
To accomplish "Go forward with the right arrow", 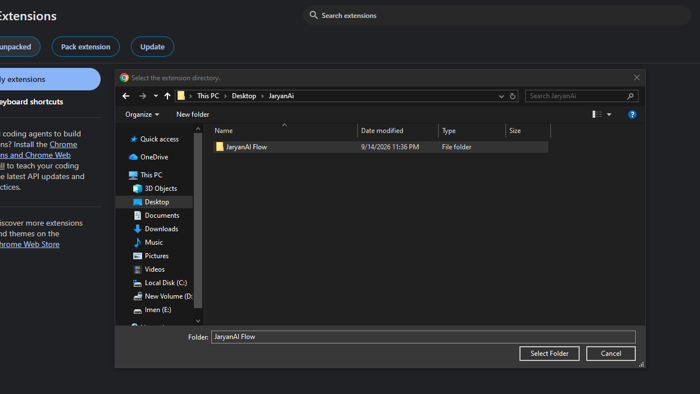I will [142, 96].
